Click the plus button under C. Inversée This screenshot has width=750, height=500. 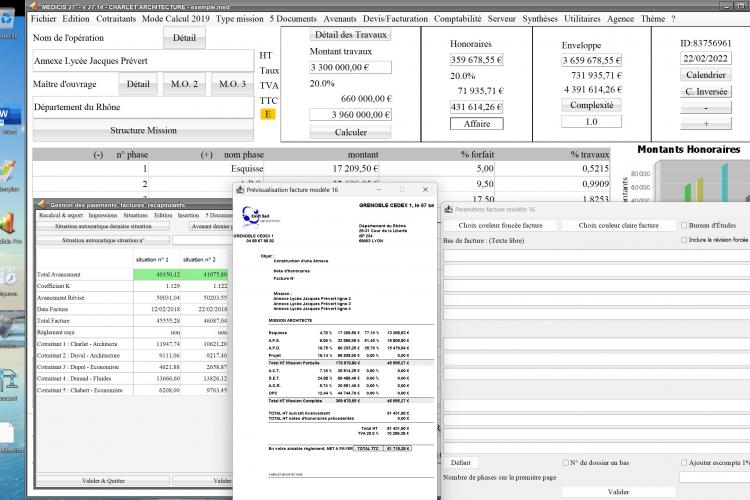point(706,124)
